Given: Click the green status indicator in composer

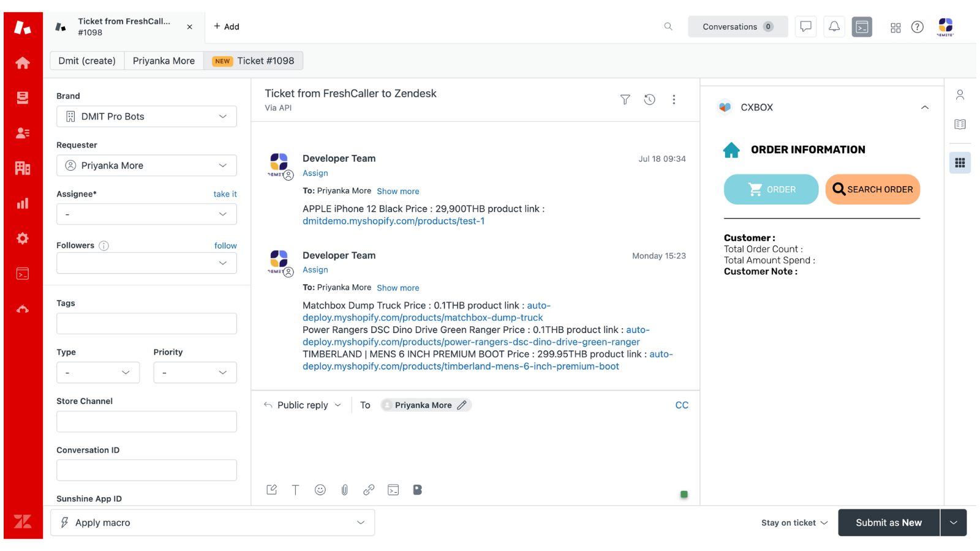Looking at the screenshot, I should point(684,494).
